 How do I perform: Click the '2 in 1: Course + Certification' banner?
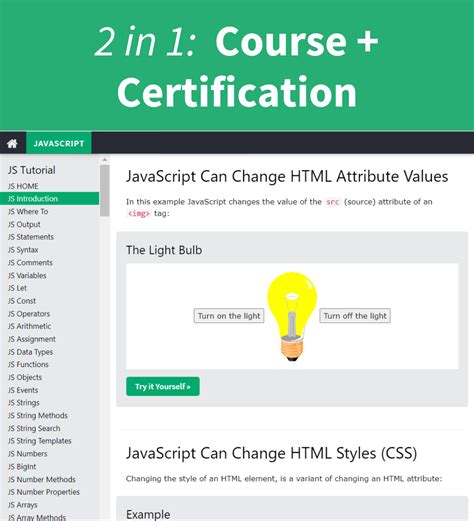[x=237, y=66]
